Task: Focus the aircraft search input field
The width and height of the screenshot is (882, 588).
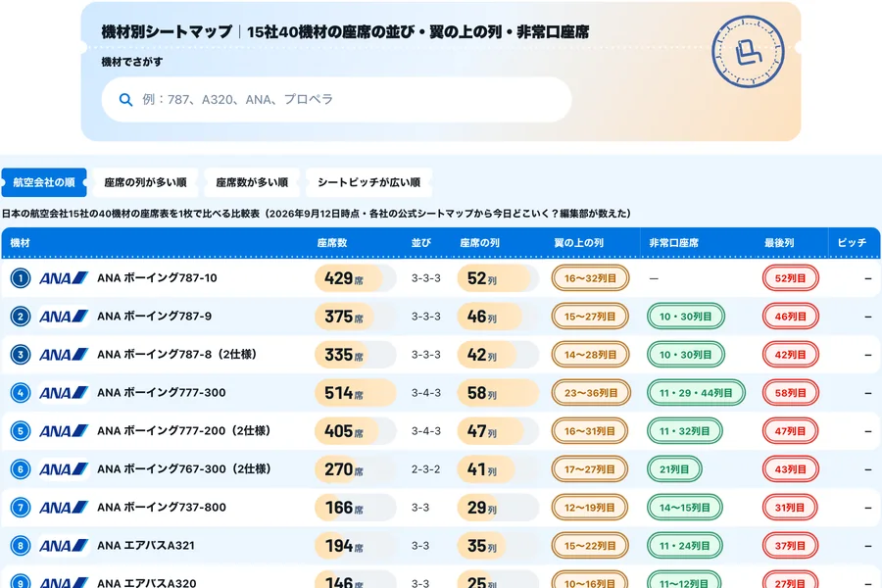Action: [336, 100]
